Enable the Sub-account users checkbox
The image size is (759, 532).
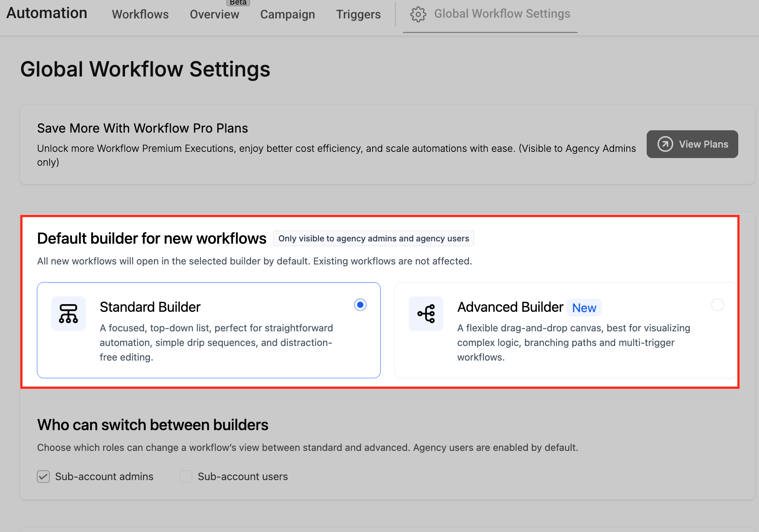(x=186, y=477)
